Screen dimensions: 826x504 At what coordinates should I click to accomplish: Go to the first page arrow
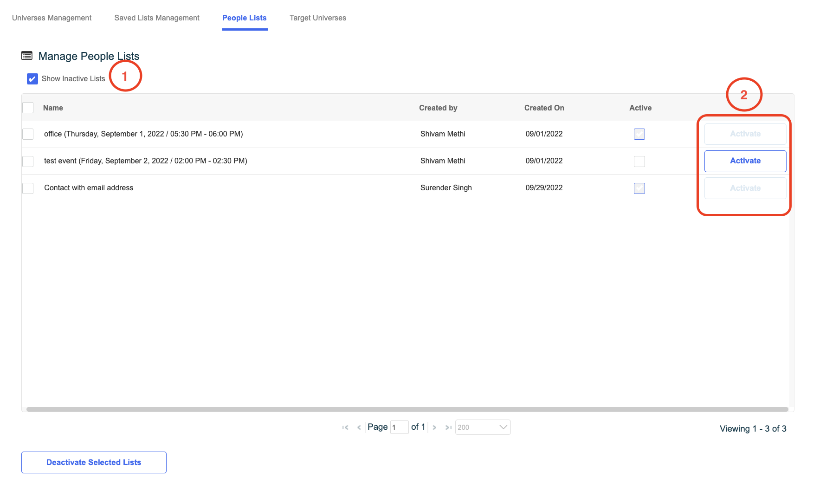[345, 427]
